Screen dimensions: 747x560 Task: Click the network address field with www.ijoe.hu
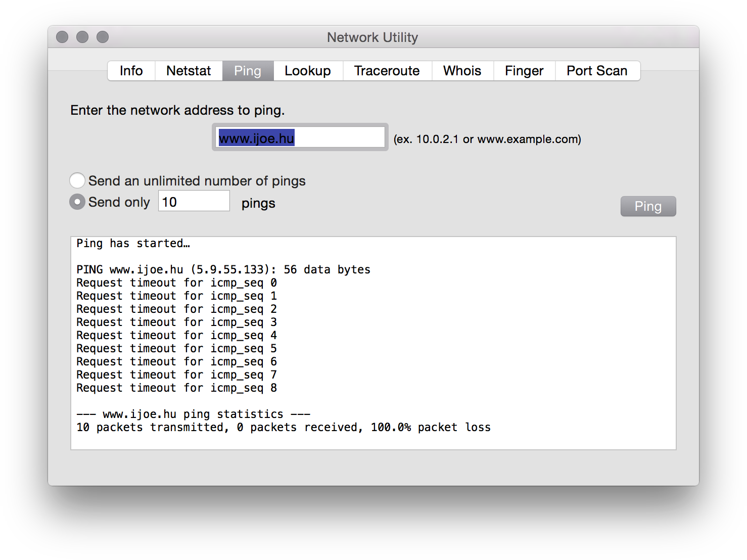coord(300,137)
